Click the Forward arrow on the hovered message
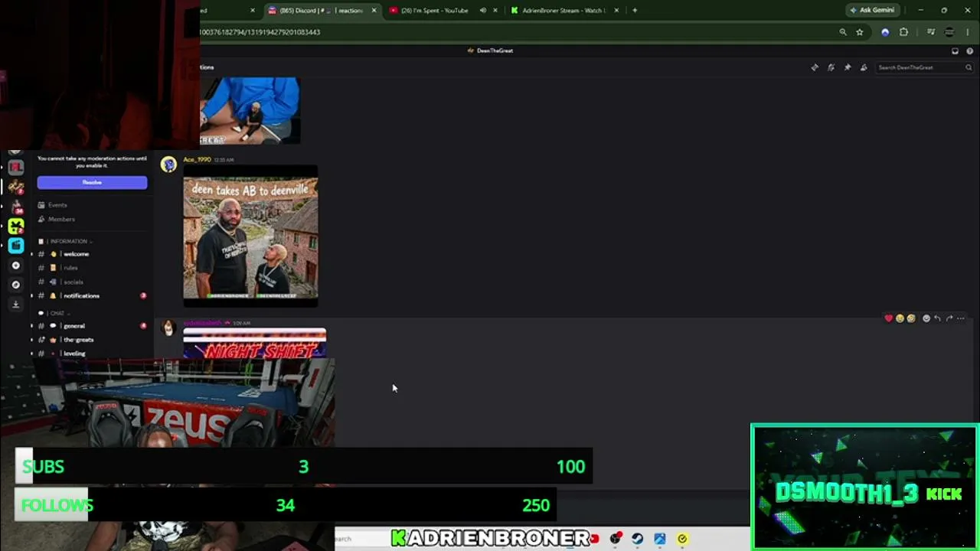980x551 pixels. [x=949, y=318]
